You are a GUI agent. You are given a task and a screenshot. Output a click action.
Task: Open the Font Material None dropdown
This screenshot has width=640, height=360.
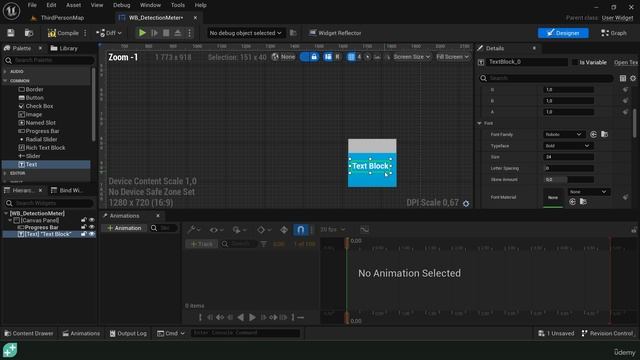coord(589,192)
